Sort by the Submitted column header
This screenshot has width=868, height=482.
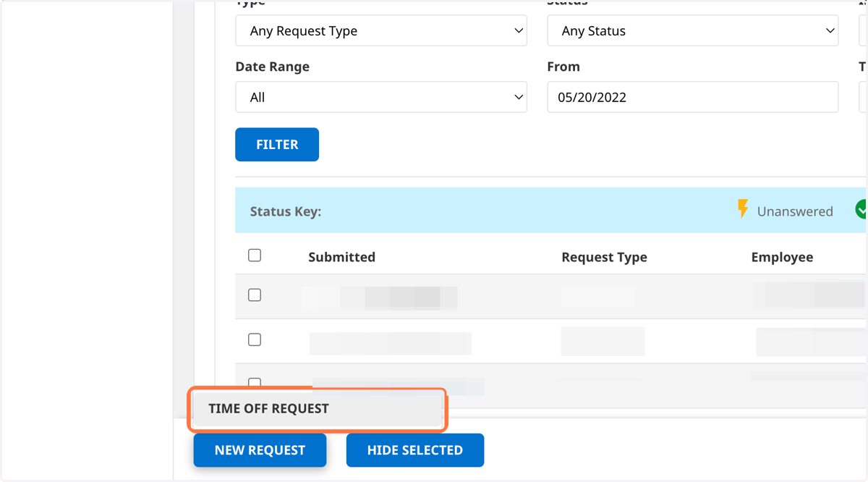point(341,257)
